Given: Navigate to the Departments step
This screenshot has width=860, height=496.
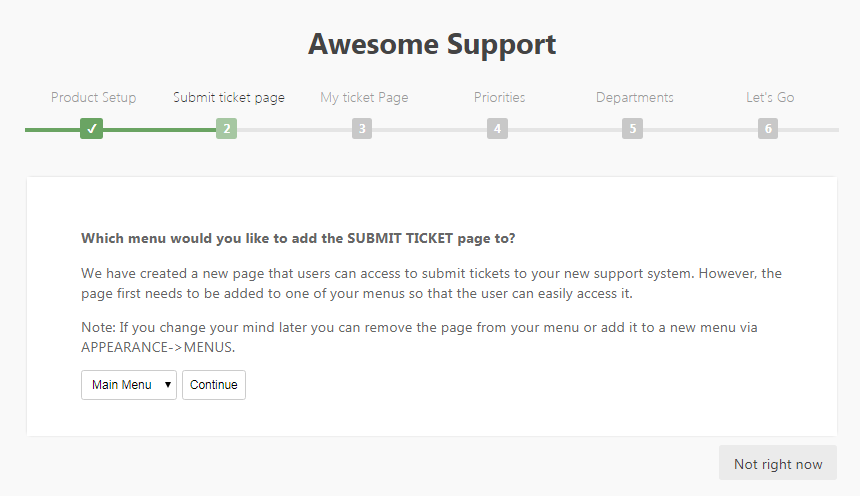Looking at the screenshot, I should (634, 98).
